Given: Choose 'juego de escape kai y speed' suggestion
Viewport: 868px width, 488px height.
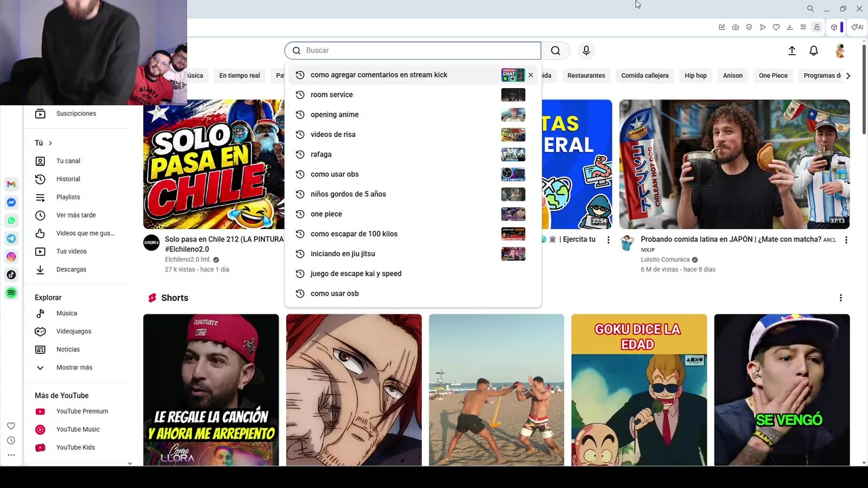Looking at the screenshot, I should click(413, 273).
